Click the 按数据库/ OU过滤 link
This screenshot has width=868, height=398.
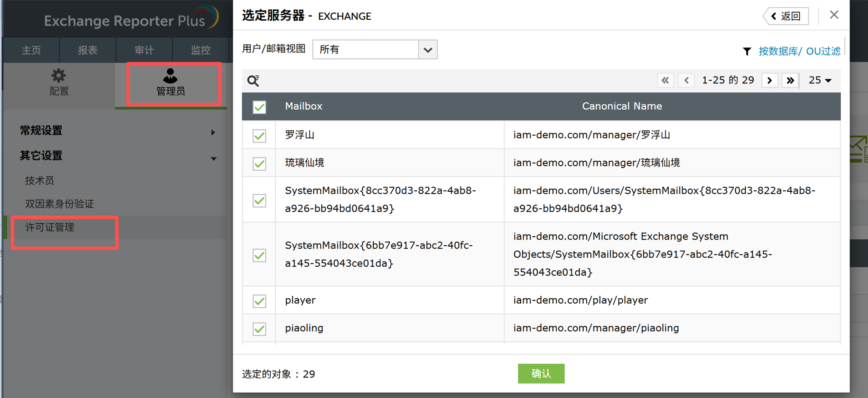(799, 51)
